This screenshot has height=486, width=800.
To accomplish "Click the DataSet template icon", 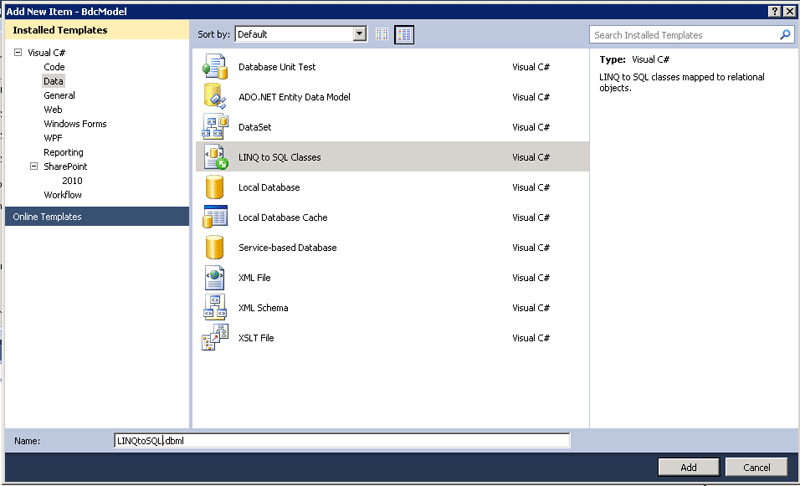I will click(x=215, y=127).
